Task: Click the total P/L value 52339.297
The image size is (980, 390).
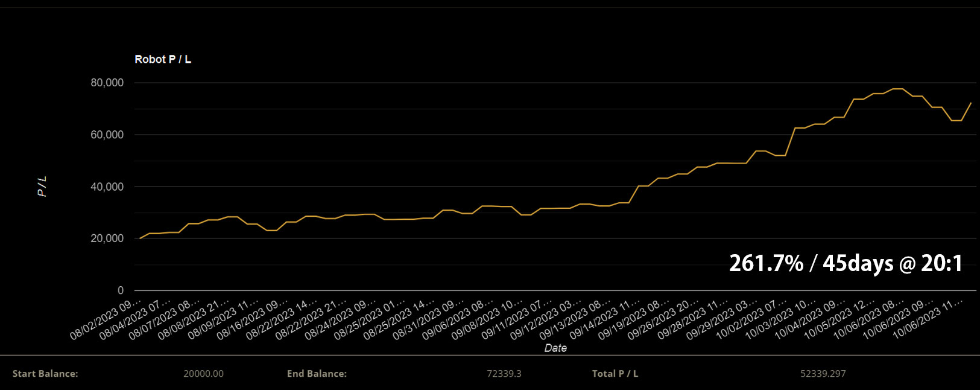Action: [x=823, y=374]
